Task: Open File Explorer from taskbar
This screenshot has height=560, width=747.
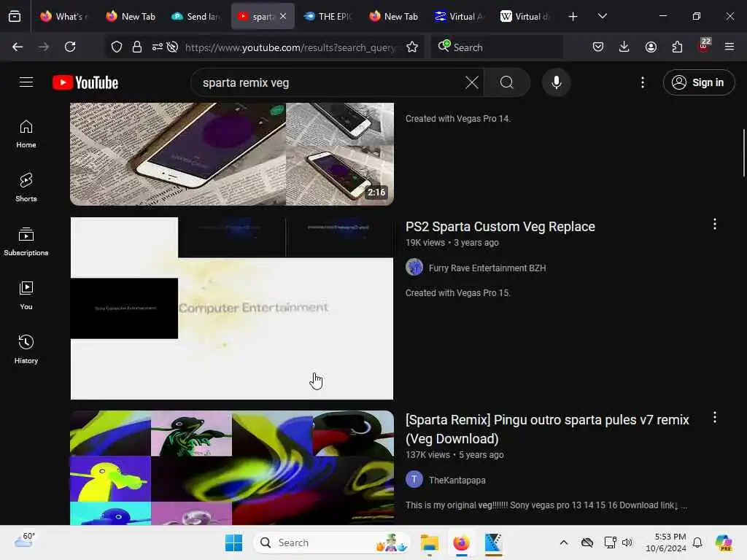Action: [x=430, y=542]
